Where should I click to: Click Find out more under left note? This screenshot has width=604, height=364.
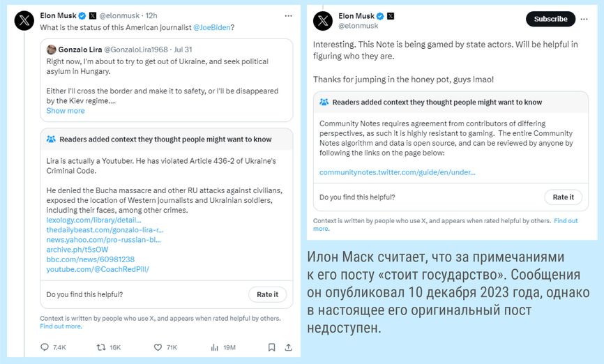61,326
